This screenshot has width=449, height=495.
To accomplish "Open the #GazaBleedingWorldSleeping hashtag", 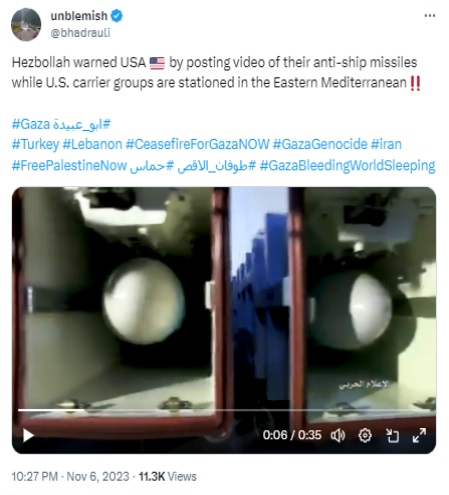I will (347, 166).
